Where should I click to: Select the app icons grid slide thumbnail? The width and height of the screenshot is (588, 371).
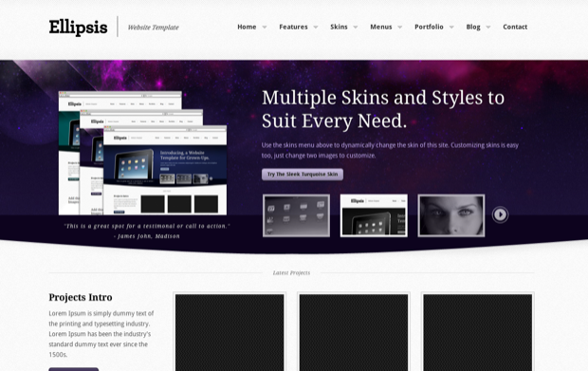(296, 215)
